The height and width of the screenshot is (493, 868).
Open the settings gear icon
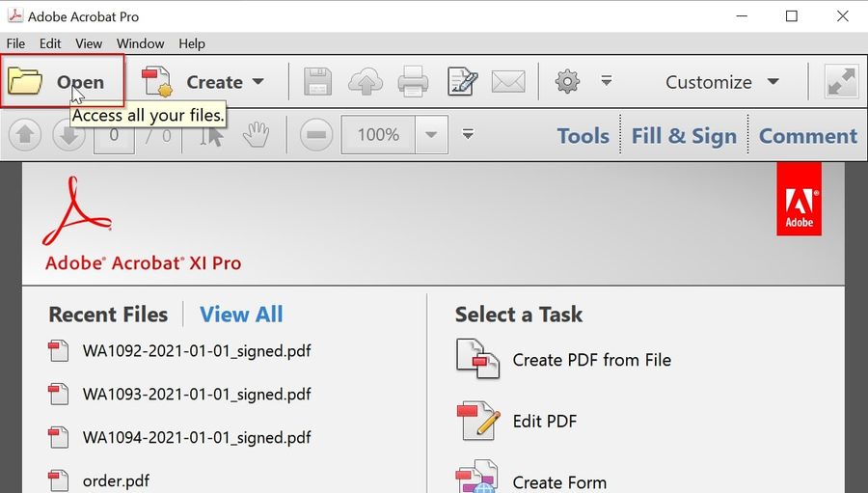click(x=567, y=81)
